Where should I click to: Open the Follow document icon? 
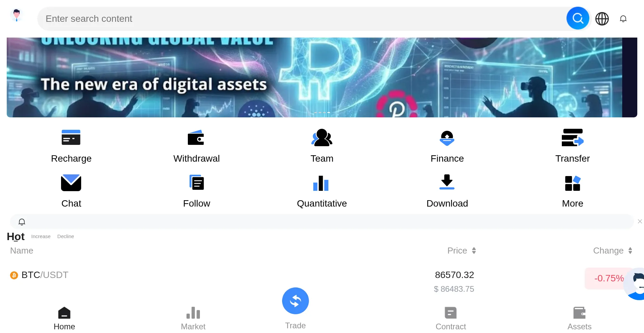[196, 183]
